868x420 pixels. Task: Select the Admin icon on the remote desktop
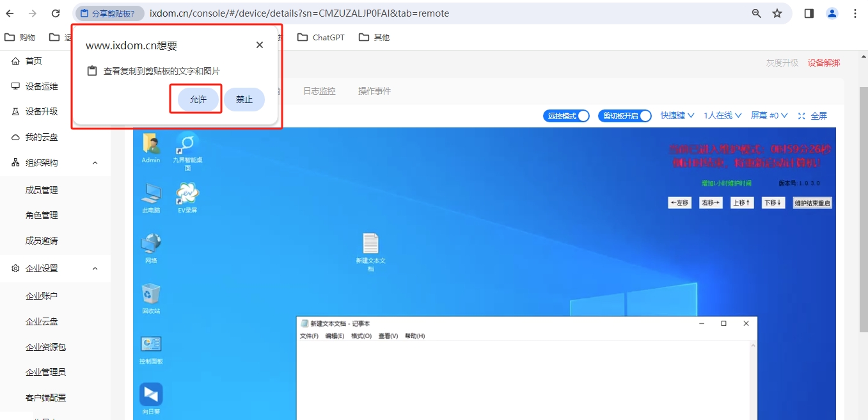click(x=151, y=148)
